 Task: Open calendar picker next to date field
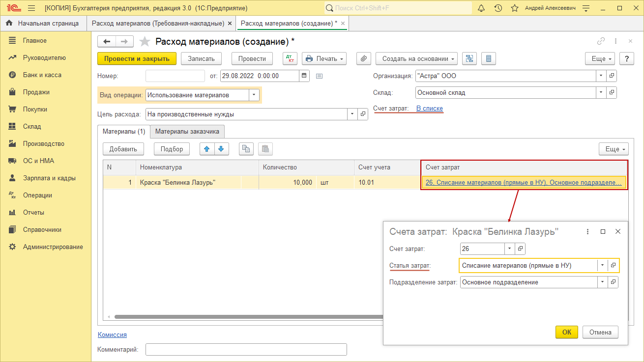tap(304, 76)
